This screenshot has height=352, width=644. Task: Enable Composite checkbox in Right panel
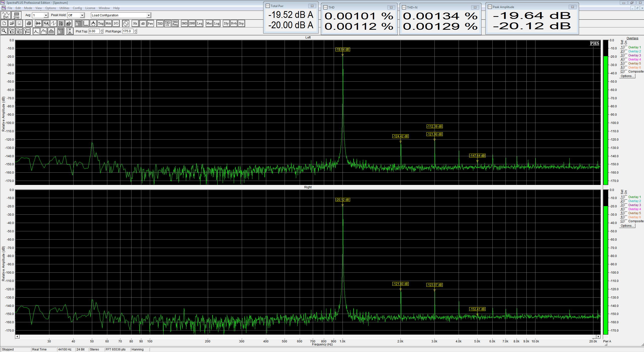pos(626,221)
